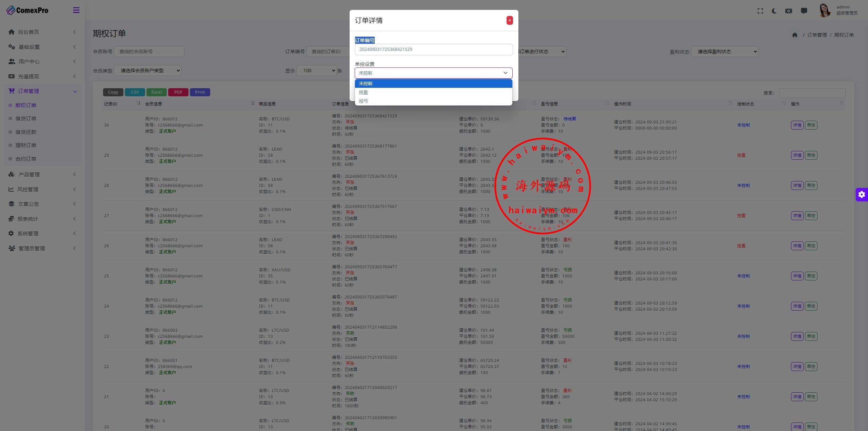Close the 订单详情 dialog
This screenshot has width=868, height=431.
(509, 20)
